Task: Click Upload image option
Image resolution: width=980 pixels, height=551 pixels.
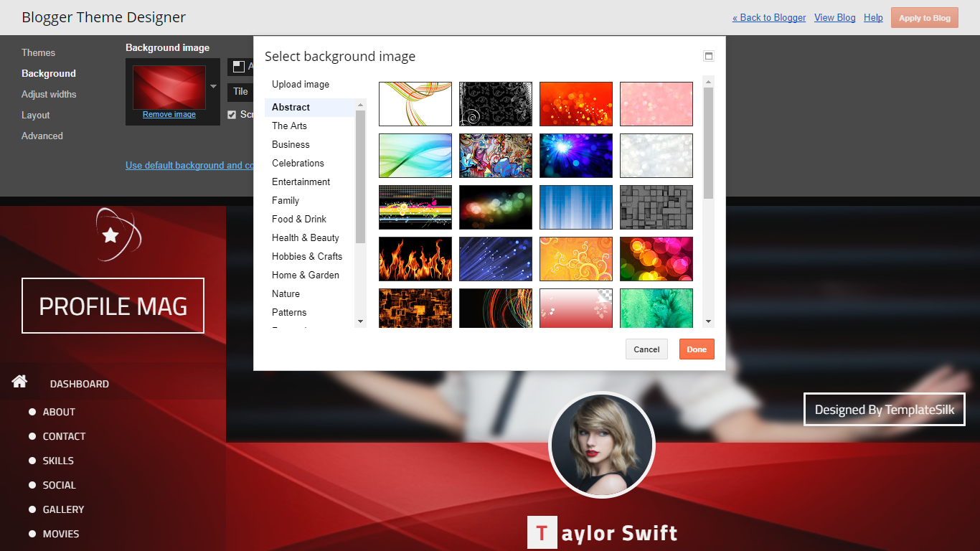Action: [x=301, y=84]
